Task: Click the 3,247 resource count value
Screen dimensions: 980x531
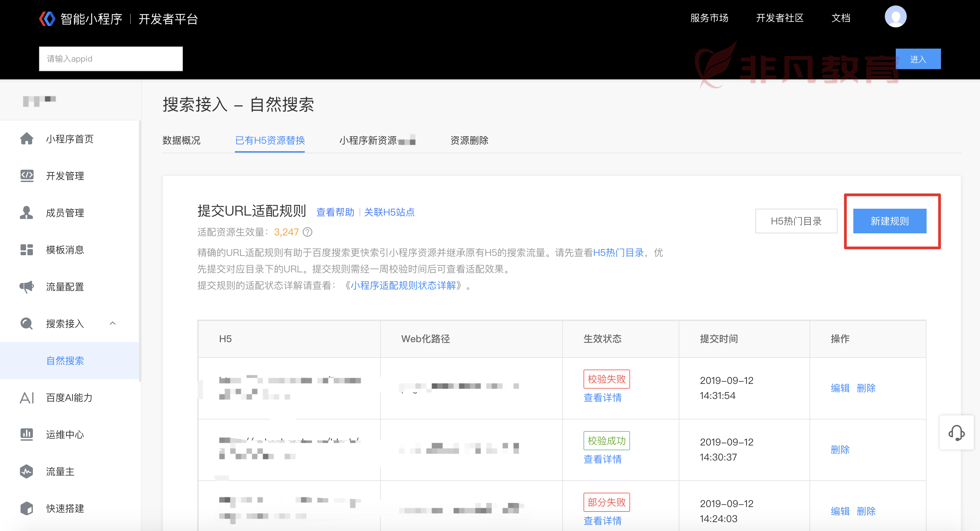Action: pyautogui.click(x=286, y=232)
